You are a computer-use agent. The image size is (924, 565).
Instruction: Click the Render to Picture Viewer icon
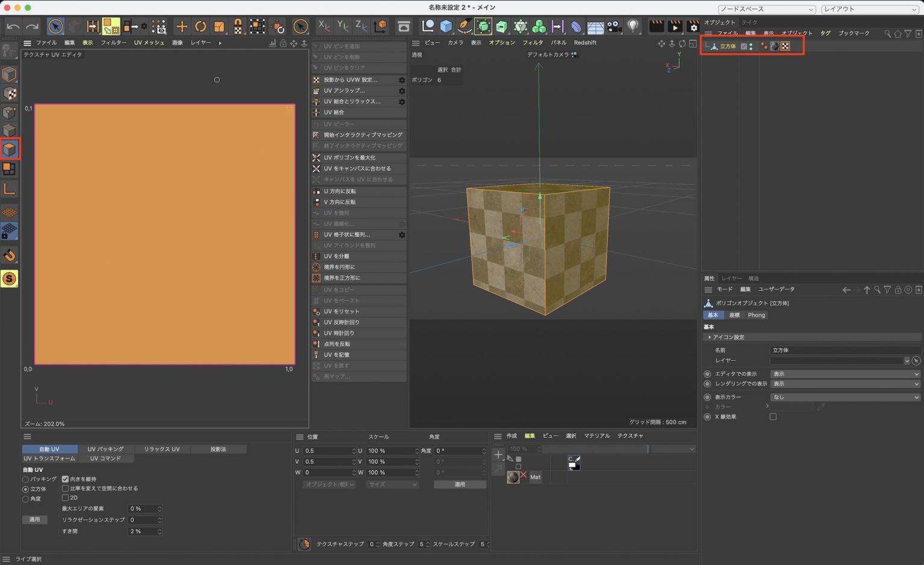point(676,26)
